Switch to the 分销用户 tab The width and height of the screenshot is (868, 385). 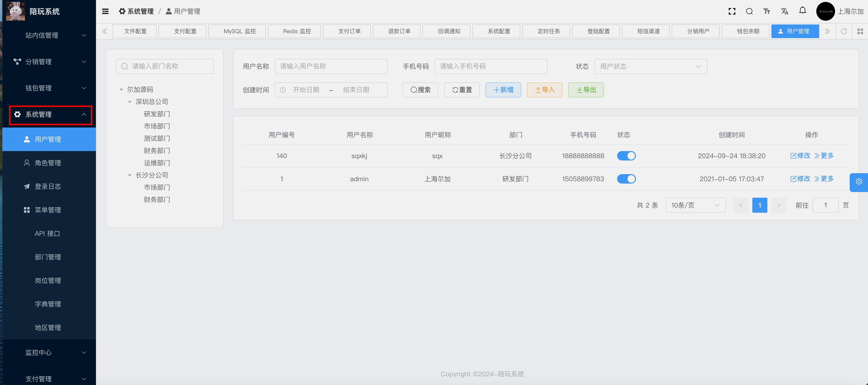[695, 31]
